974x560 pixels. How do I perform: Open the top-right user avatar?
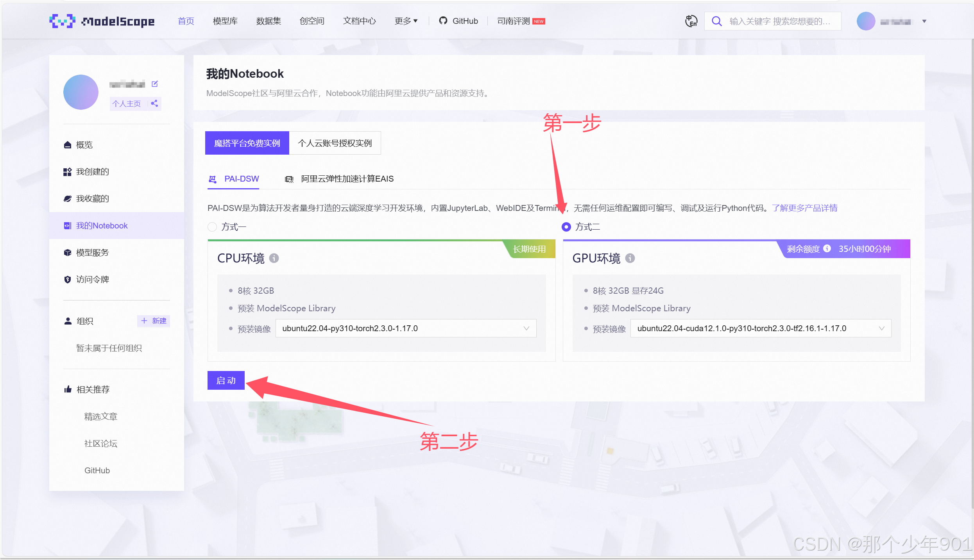(866, 21)
